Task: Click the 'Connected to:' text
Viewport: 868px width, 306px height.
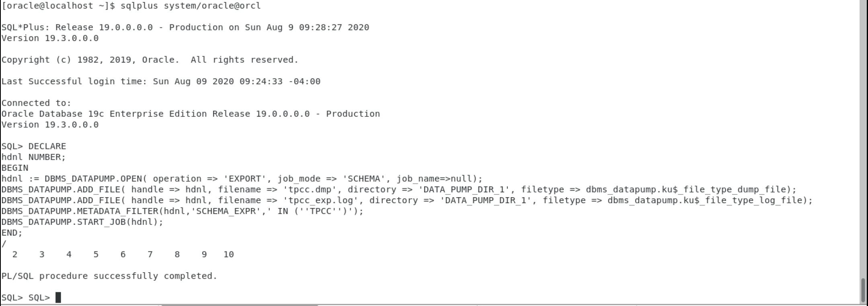Action: point(36,103)
